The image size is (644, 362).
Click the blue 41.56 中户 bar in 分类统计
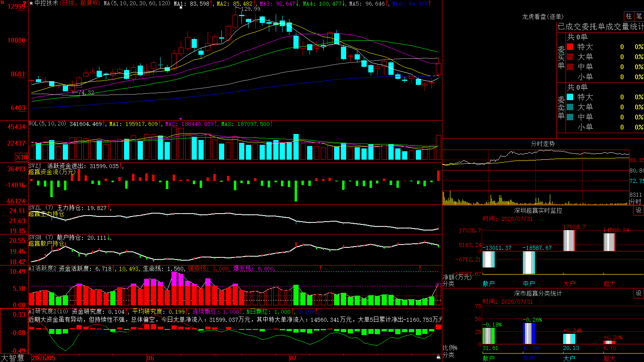[x=529, y=333]
